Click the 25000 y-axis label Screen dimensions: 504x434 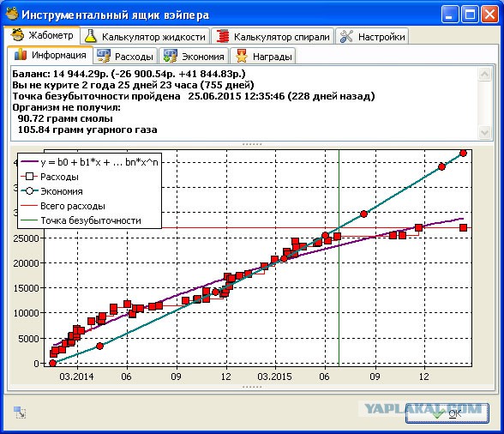coord(26,238)
